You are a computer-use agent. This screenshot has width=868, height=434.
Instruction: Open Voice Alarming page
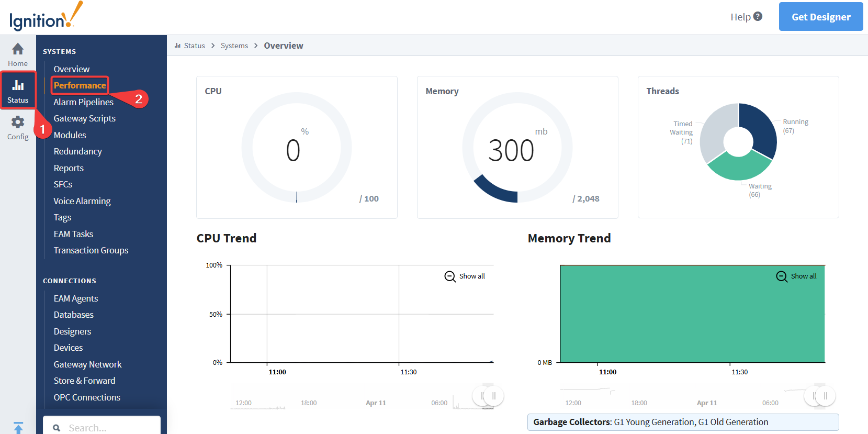tap(82, 201)
